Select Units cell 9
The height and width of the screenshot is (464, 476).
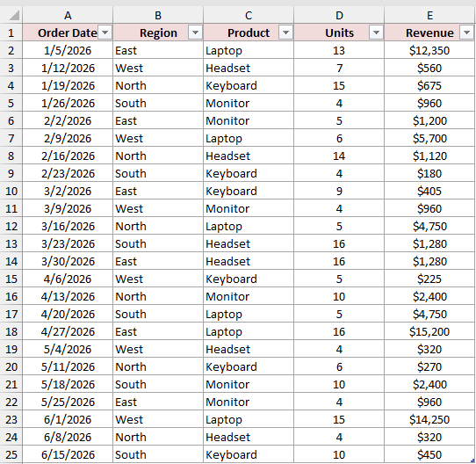click(339, 191)
